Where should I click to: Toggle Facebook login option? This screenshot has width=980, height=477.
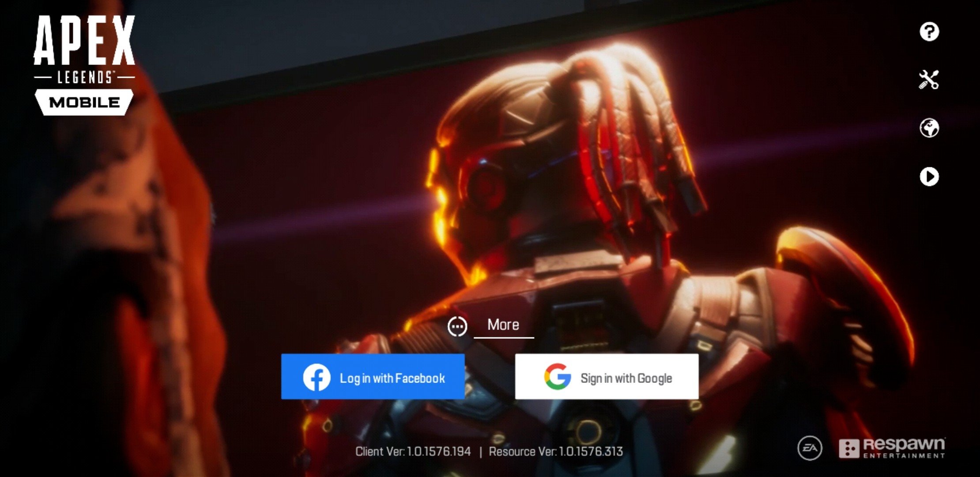pyautogui.click(x=376, y=378)
